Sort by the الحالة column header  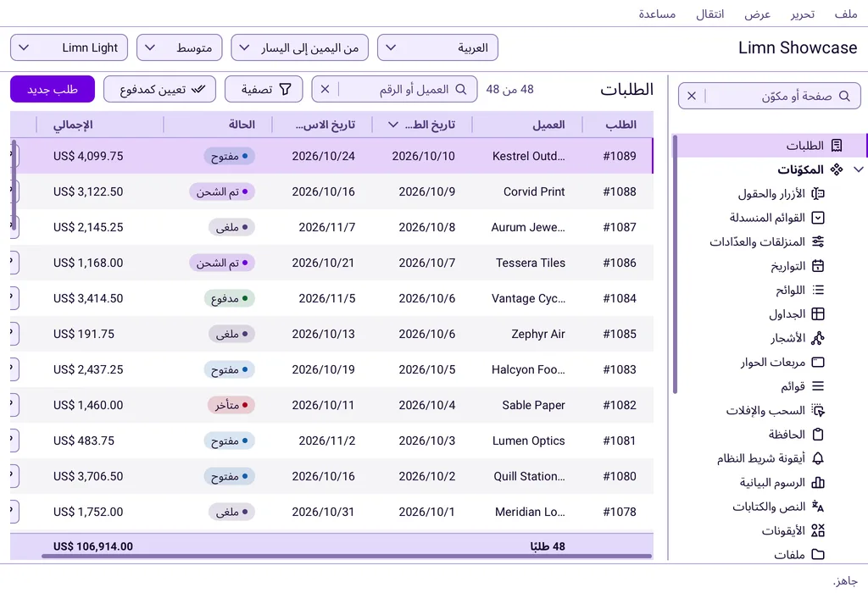218,125
